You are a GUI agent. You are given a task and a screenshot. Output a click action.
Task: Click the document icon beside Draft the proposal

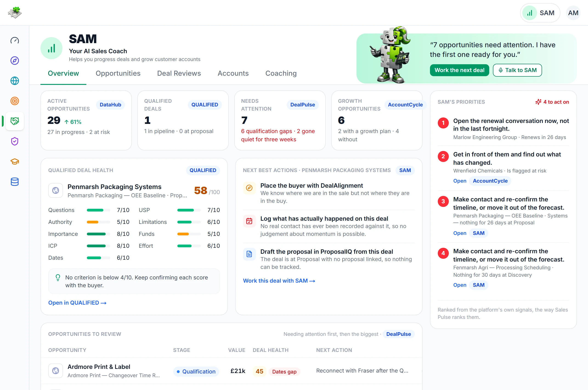pos(249,254)
